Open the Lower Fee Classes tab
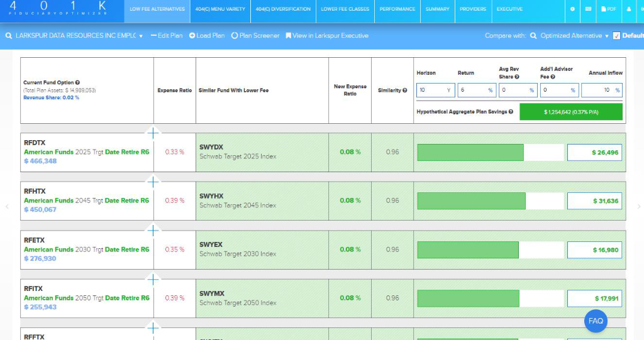Viewport: 644px width, 340px height. (x=345, y=9)
